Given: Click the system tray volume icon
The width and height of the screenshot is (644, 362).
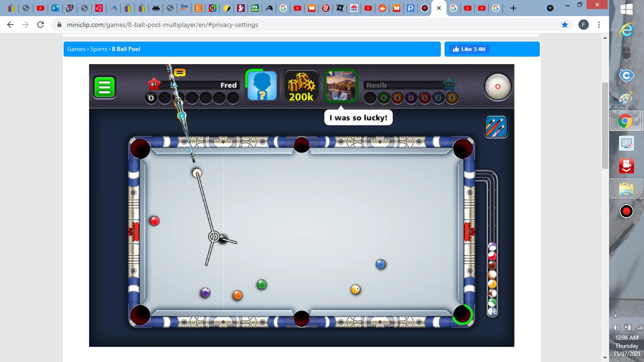Looking at the screenshot, I should click(616, 328).
